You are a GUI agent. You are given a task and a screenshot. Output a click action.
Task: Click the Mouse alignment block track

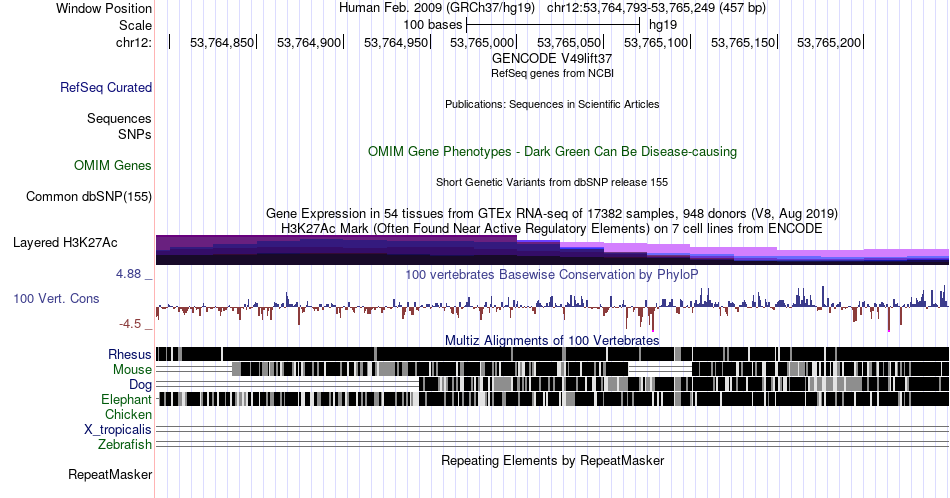click(552, 369)
